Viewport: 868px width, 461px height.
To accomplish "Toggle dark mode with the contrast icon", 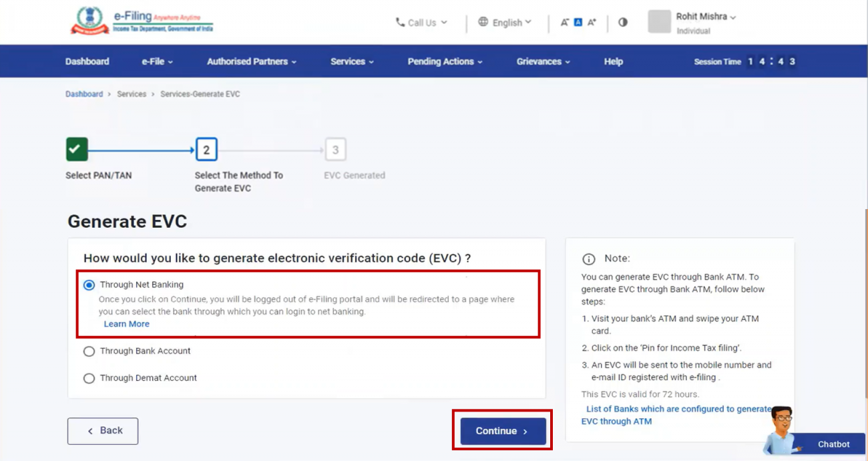I will pyautogui.click(x=622, y=22).
